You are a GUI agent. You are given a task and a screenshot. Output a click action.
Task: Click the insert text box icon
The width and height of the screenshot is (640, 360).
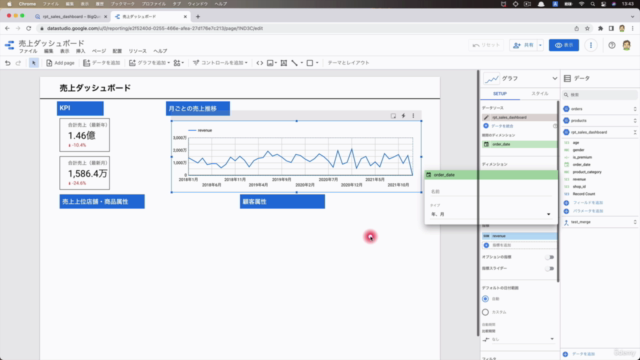284,63
